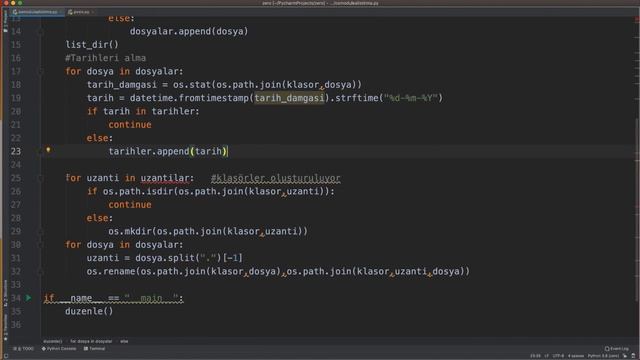Click 'duzenle()' call on line 35
This screenshot has width=640, height=360.
pyautogui.click(x=89, y=311)
